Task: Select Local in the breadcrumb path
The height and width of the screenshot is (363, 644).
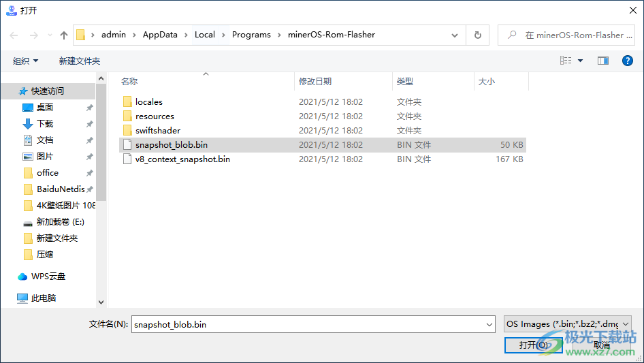Action: coord(204,35)
